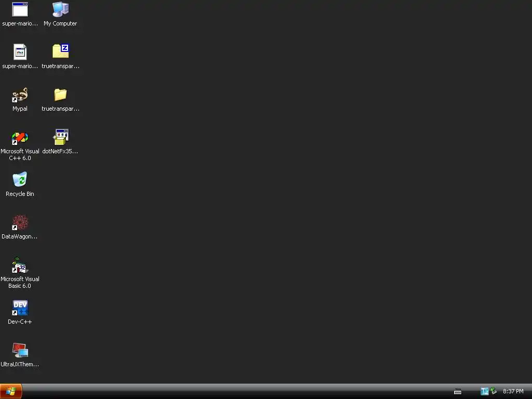Viewport: 532px width, 399px height.
Task: Click the blue TU tray icon
Action: point(485,391)
